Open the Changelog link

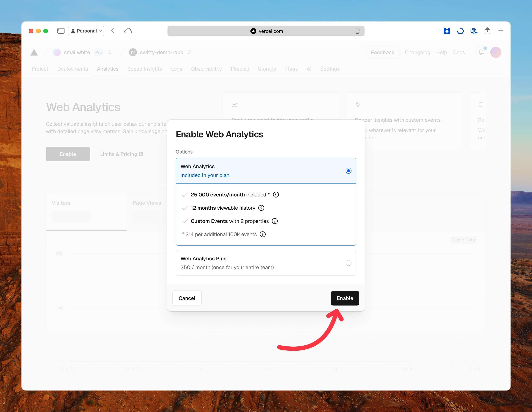pos(417,52)
